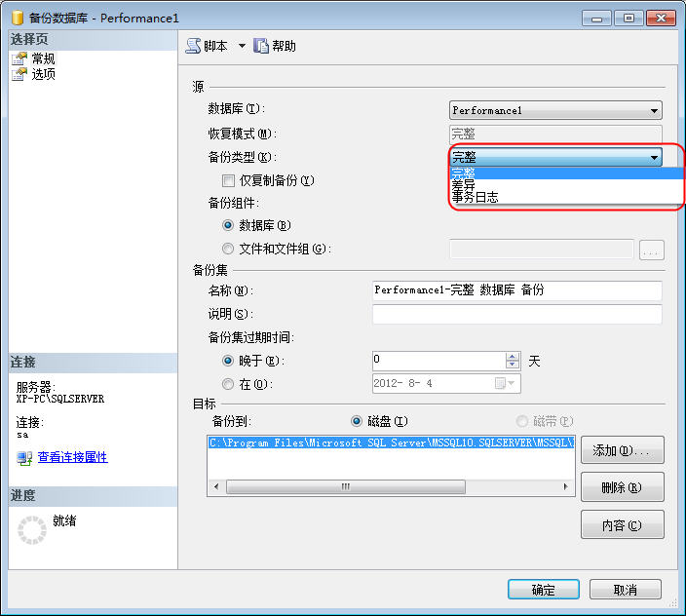Click the right arrow of the path scrollbar
Screen dimensions: 686x616
(566, 486)
